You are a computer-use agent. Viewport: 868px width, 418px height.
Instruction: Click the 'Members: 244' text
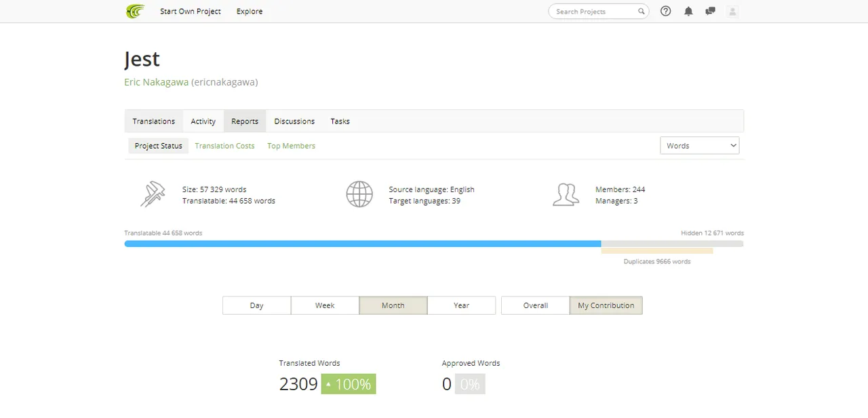(x=620, y=189)
